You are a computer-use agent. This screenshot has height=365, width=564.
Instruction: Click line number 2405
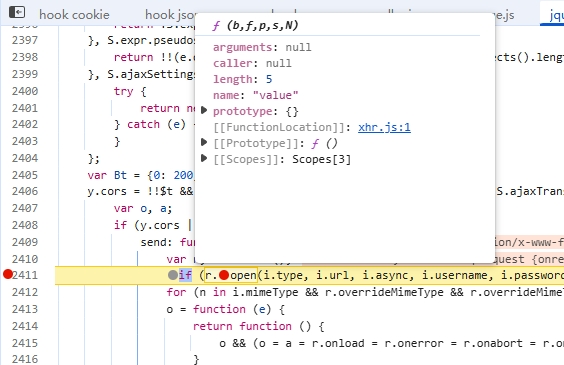click(x=25, y=175)
